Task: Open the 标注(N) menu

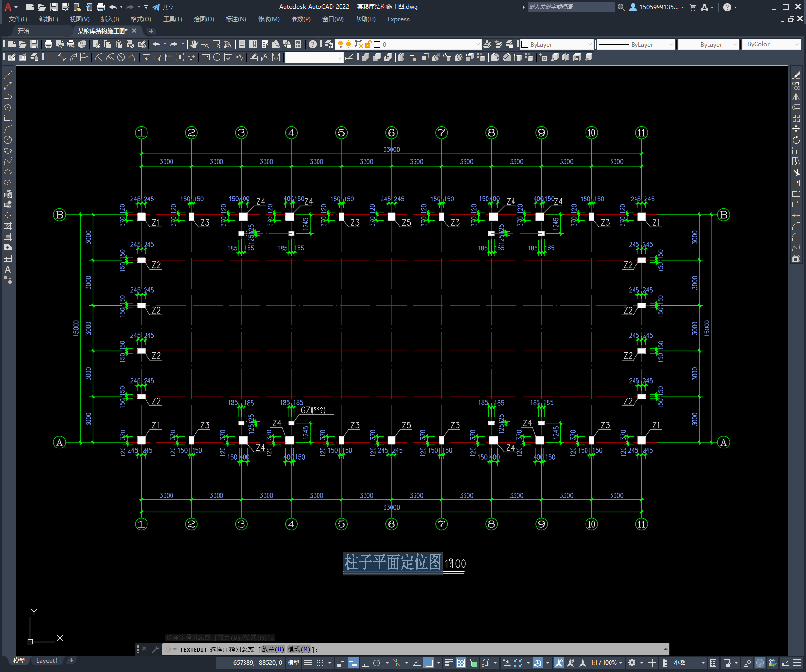Action: click(236, 19)
